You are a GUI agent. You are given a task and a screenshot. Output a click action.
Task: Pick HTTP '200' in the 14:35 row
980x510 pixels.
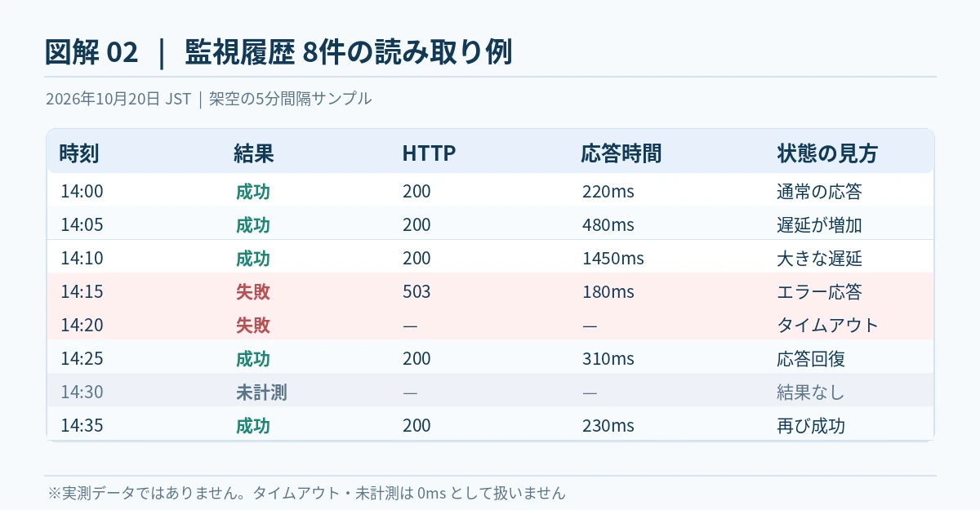[x=416, y=426]
